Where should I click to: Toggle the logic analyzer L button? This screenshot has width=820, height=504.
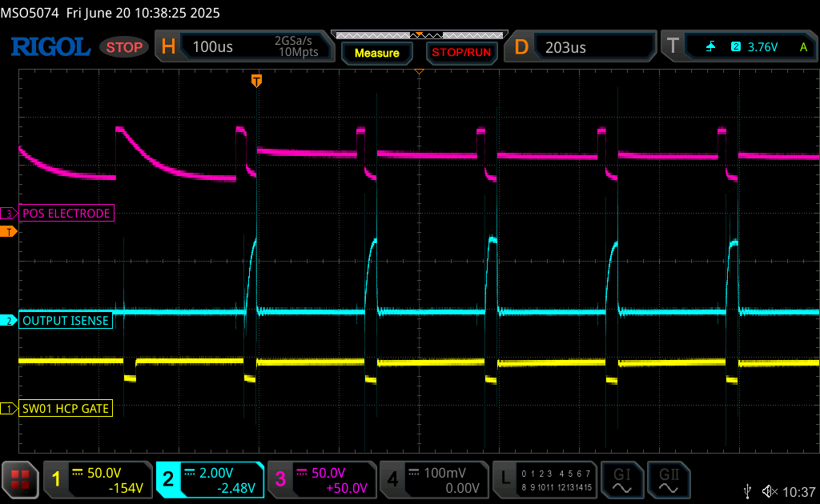click(x=506, y=478)
